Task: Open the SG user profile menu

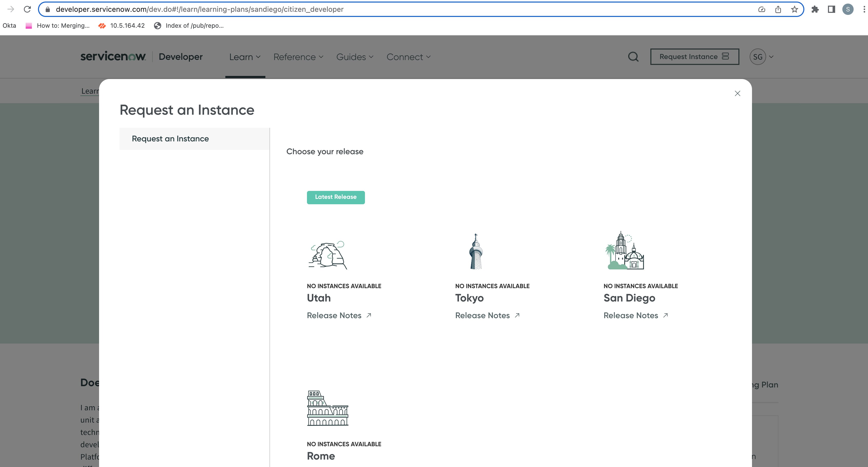Action: click(761, 57)
